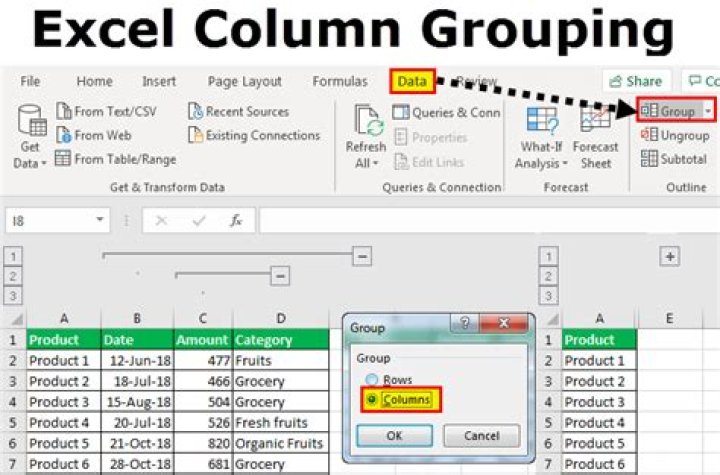720x475 pixels.
Task: Open What-If Analysis menu
Action: click(x=541, y=137)
